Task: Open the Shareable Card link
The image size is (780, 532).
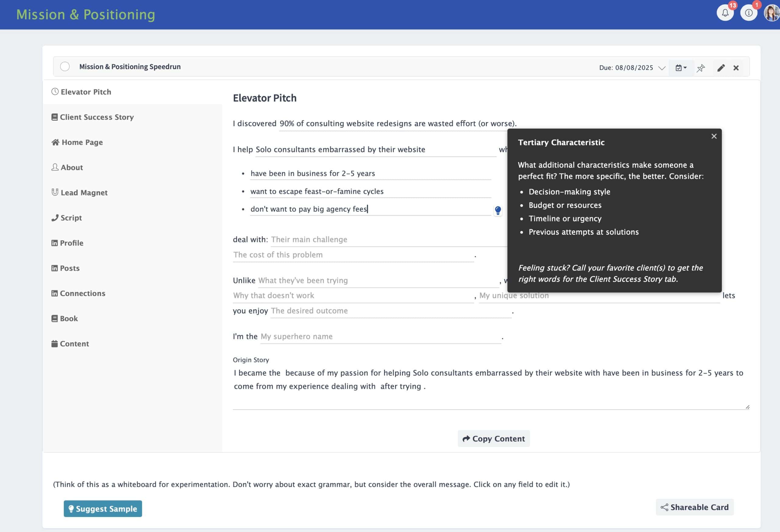Action: 694,507
